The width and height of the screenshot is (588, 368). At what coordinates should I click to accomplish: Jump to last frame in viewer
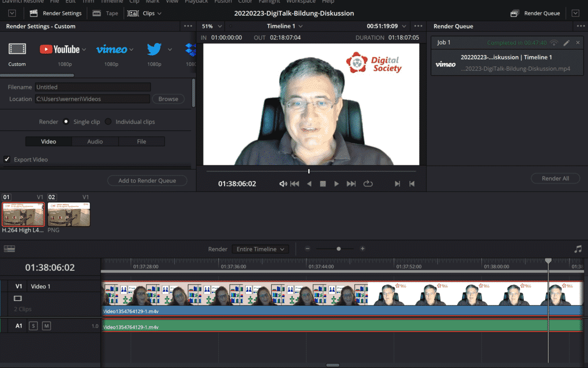351,184
